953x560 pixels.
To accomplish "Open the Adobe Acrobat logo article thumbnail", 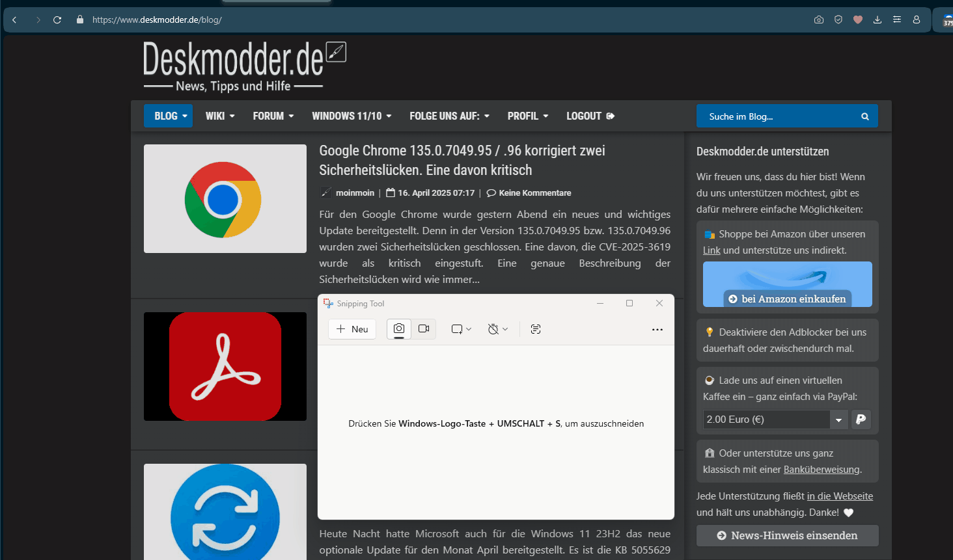I will [x=225, y=366].
